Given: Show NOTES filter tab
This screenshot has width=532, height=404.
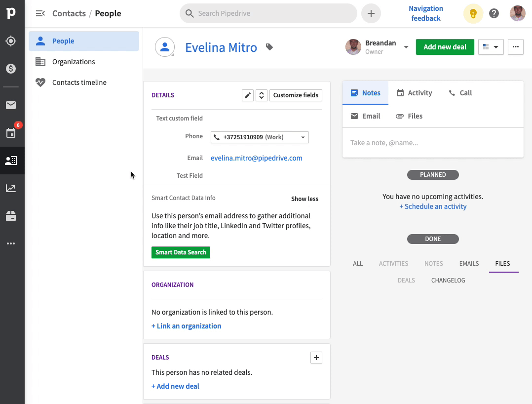Looking at the screenshot, I should pyautogui.click(x=434, y=264).
